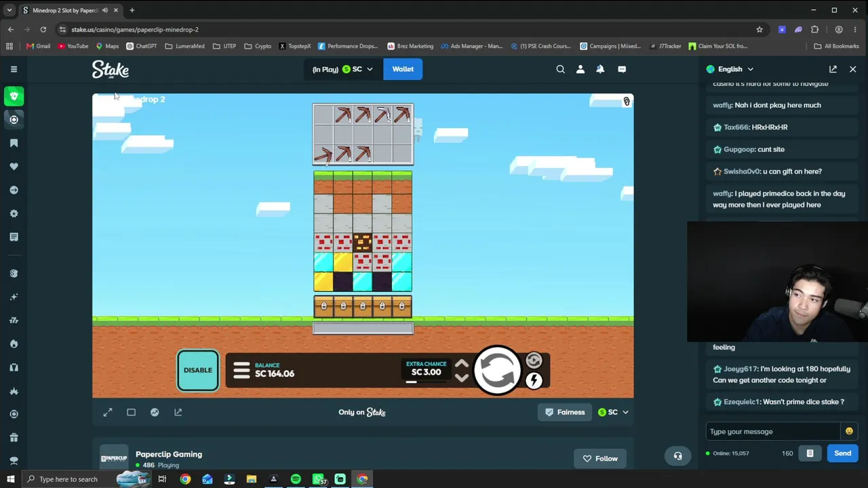The width and height of the screenshot is (868, 488).
Task: Enter fullscreen mode for the game
Action: pos(108,412)
